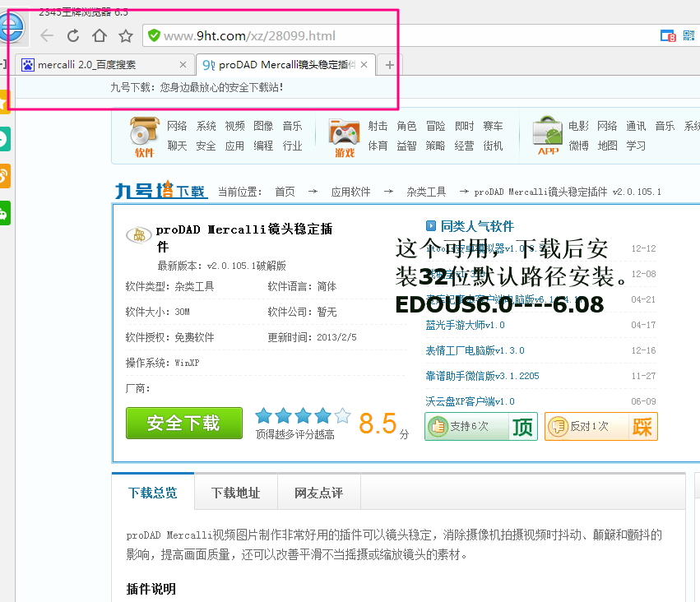
Task: Click 杂类工具 in breadcrumb
Action: (x=426, y=192)
